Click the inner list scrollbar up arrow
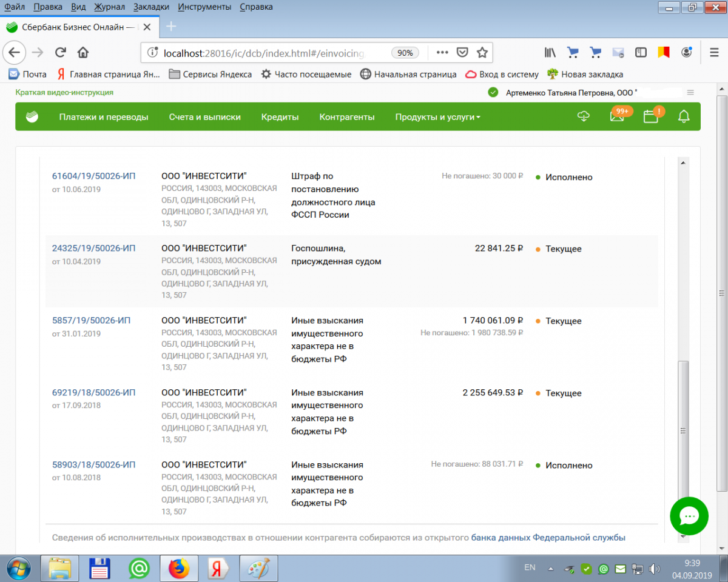 (683, 162)
